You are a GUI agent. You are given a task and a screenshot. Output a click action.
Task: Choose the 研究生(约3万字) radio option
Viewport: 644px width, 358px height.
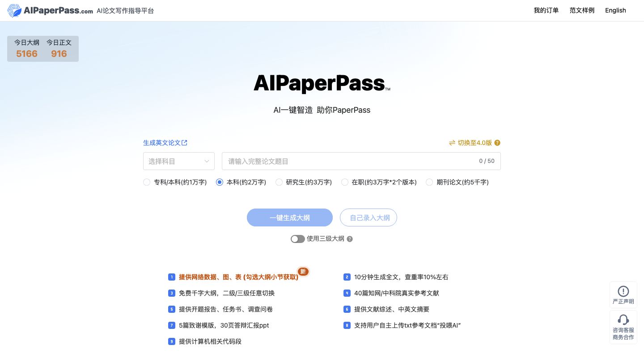279,182
